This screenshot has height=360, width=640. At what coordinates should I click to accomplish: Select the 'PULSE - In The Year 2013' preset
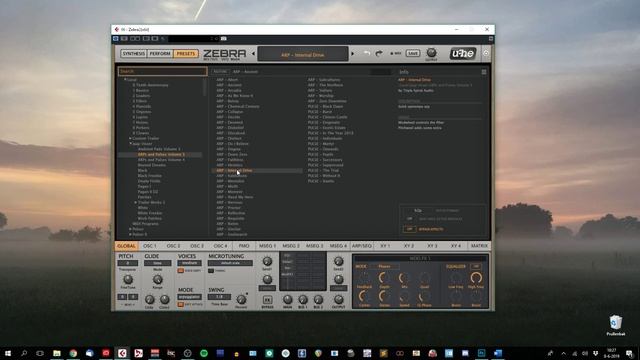(331, 133)
